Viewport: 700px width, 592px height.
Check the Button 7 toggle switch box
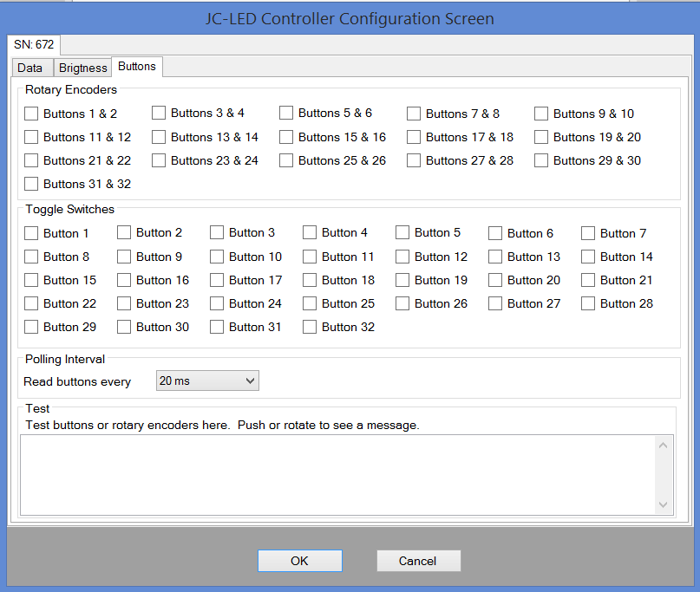pyautogui.click(x=589, y=233)
